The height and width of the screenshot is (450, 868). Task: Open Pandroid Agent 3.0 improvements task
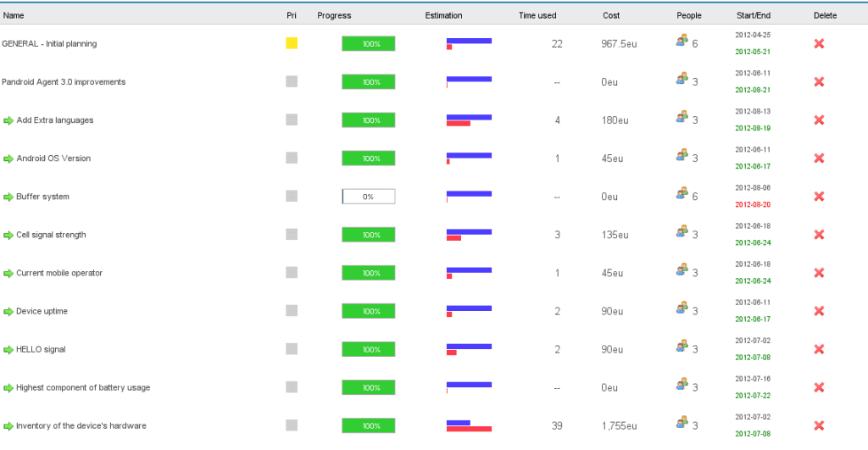[64, 82]
